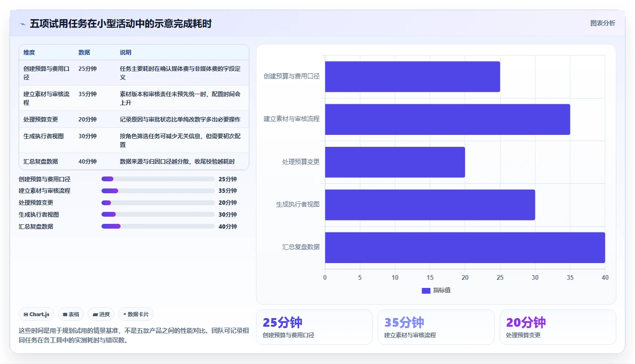Click description starting 记录原因与审批状态
This screenshot has width=635, height=364.
180,120
